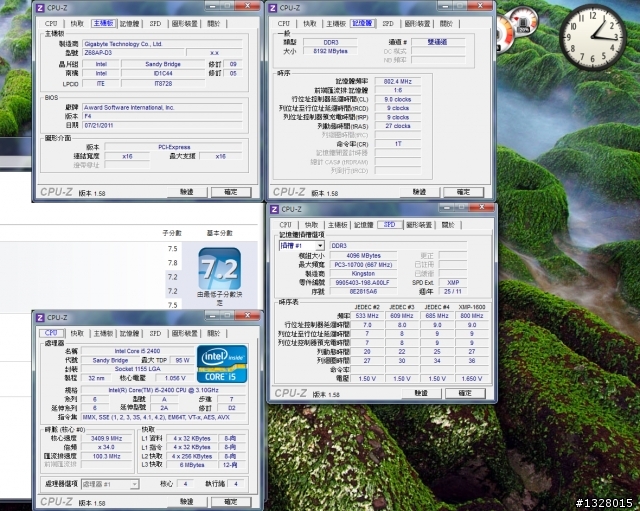
Task: Open SPD tab in the memory window
Action: coord(388,24)
